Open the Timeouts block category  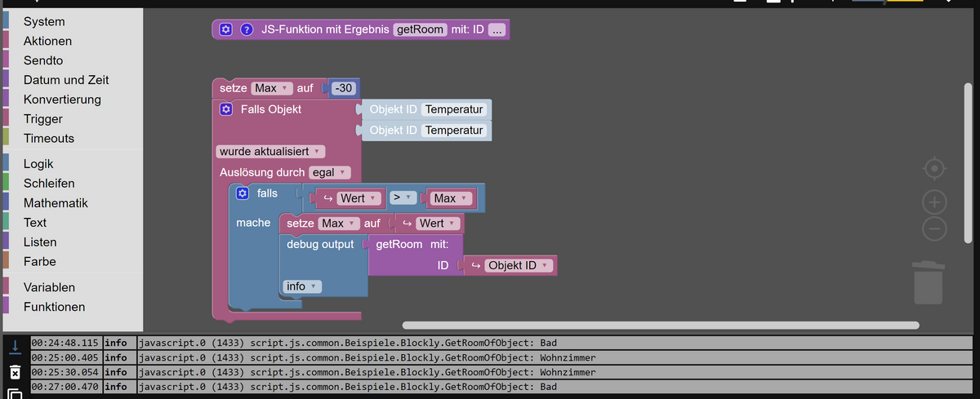click(x=49, y=139)
